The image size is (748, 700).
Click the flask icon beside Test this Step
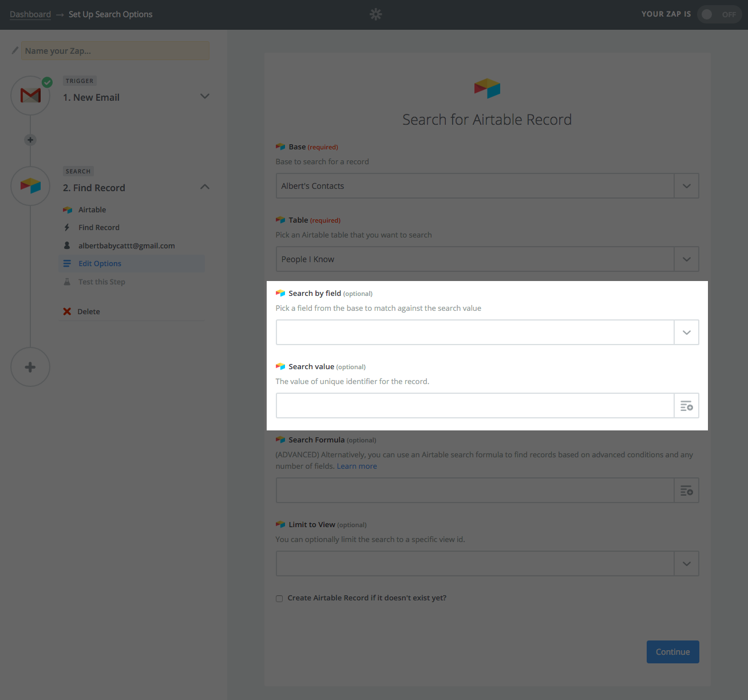pyautogui.click(x=67, y=282)
